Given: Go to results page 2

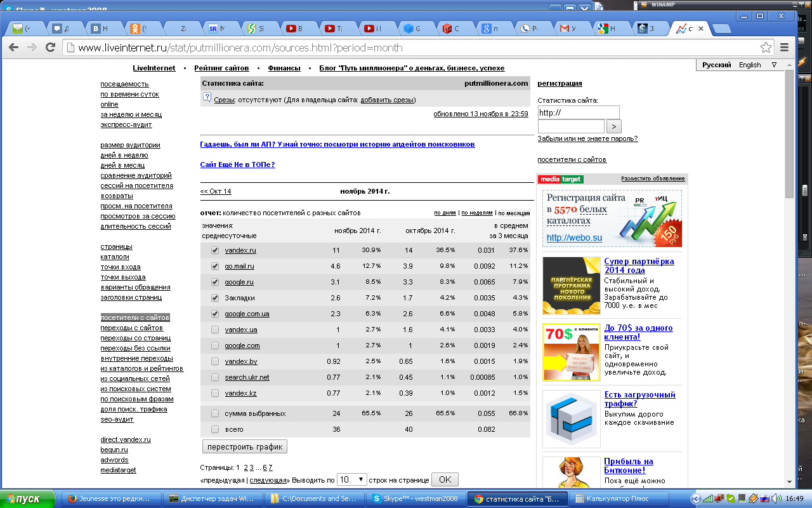Looking at the screenshot, I should tap(245, 467).
